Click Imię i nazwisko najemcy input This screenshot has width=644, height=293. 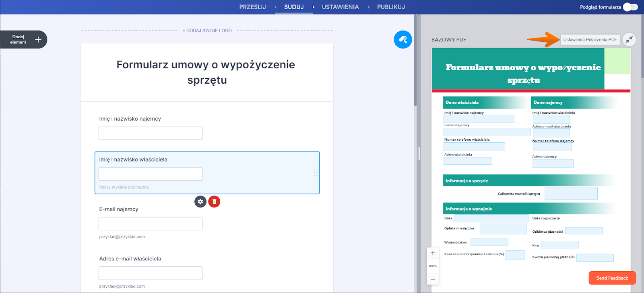coord(151,133)
